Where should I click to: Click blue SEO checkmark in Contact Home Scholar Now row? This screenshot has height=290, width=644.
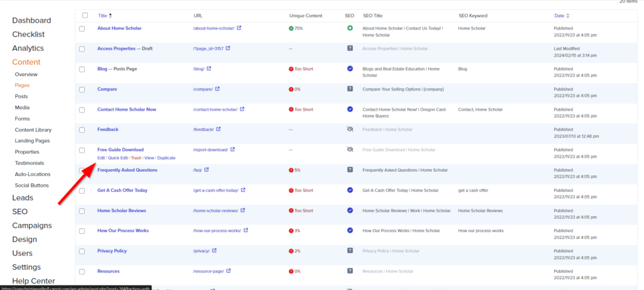pyautogui.click(x=350, y=109)
